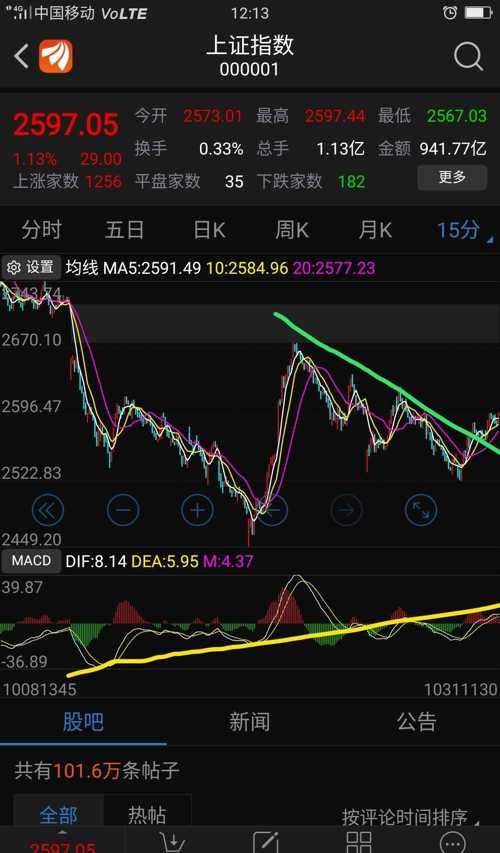Select the 全部 posts filter
Image resolution: width=500 pixels, height=853 pixels.
[58, 814]
